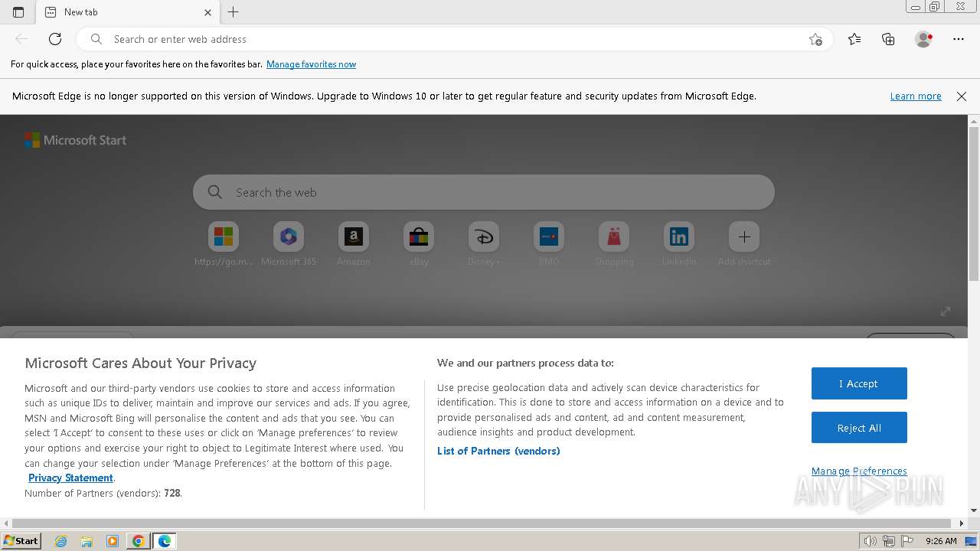Click the Reject All button
Image resolution: width=980 pixels, height=551 pixels.
coord(859,428)
